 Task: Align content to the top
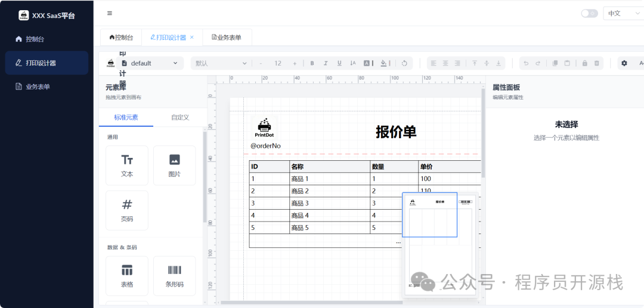(x=475, y=63)
